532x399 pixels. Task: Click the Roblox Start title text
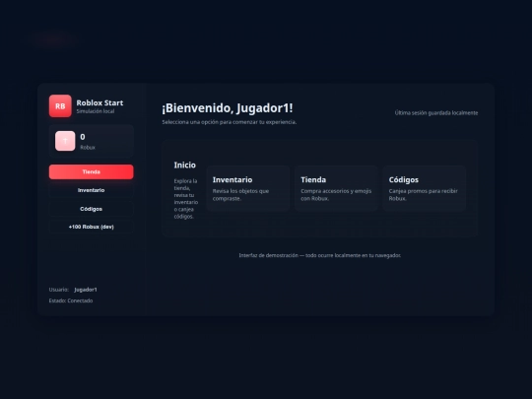click(100, 102)
